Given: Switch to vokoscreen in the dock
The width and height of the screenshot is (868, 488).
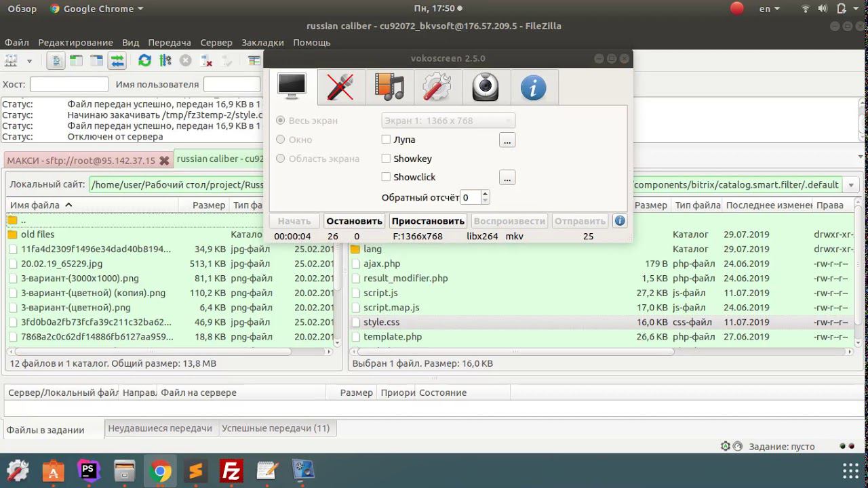Looking at the screenshot, I should [x=302, y=470].
